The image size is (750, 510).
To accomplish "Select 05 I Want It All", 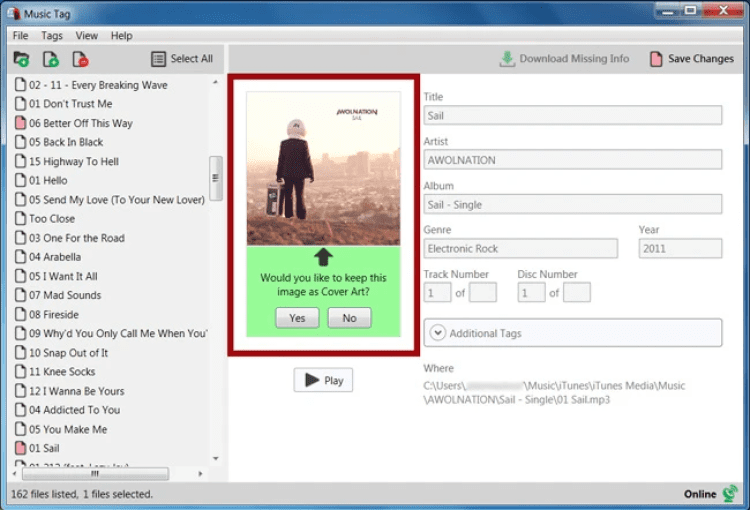I will click(x=63, y=276).
